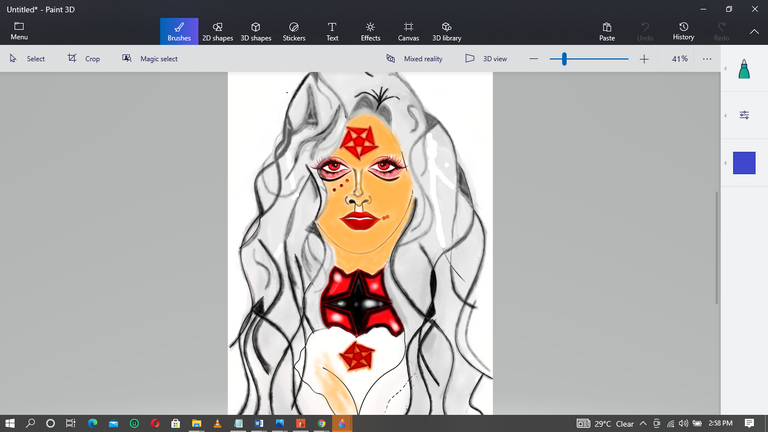
Task: Open the more options ellipsis menu
Action: [707, 59]
